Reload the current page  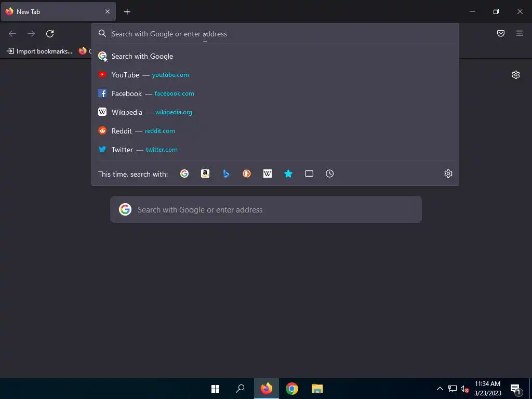click(50, 34)
